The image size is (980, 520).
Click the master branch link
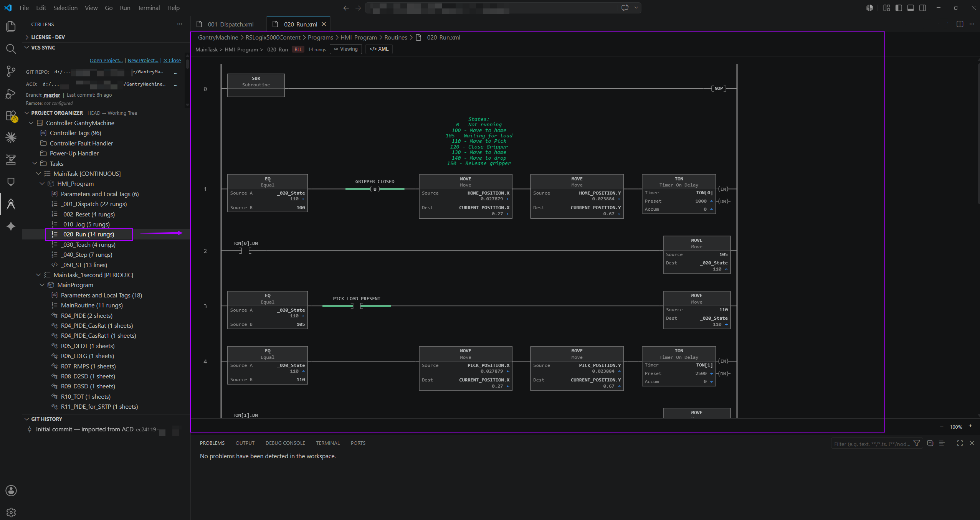(52, 95)
